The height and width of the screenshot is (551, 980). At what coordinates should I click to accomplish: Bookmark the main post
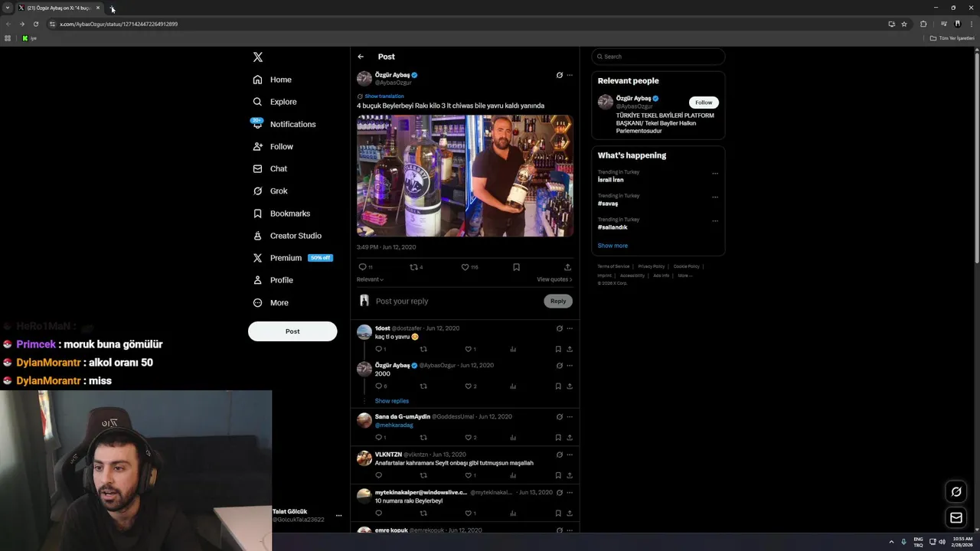(516, 267)
